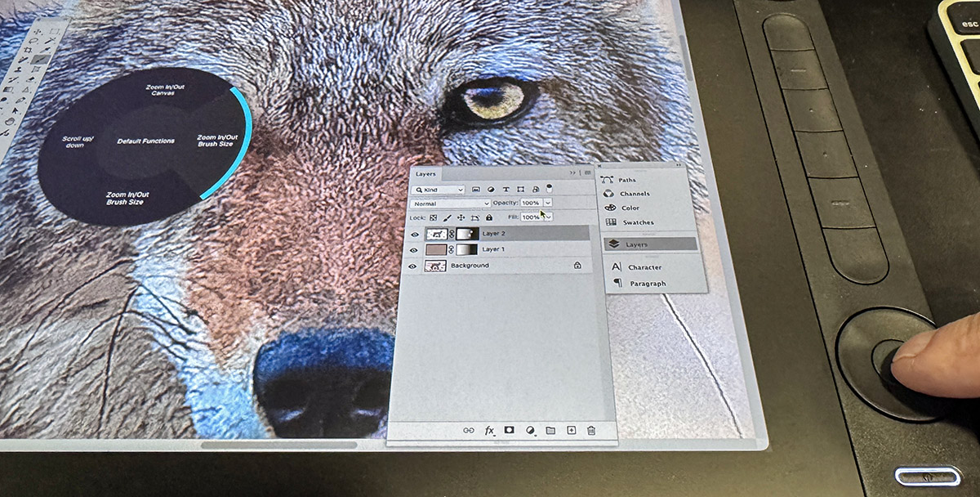The width and height of the screenshot is (980, 497).
Task: Hide the Background layer
Action: coord(414,266)
